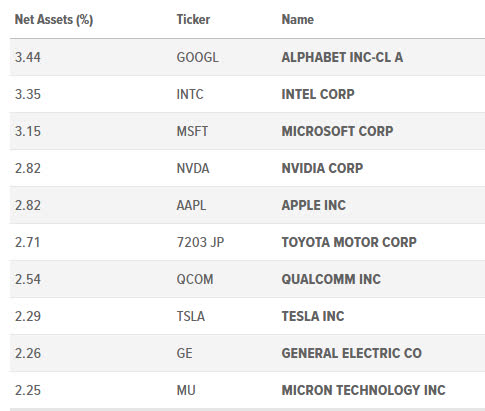Open ALPHABET INC-CL A holding

click(342, 57)
